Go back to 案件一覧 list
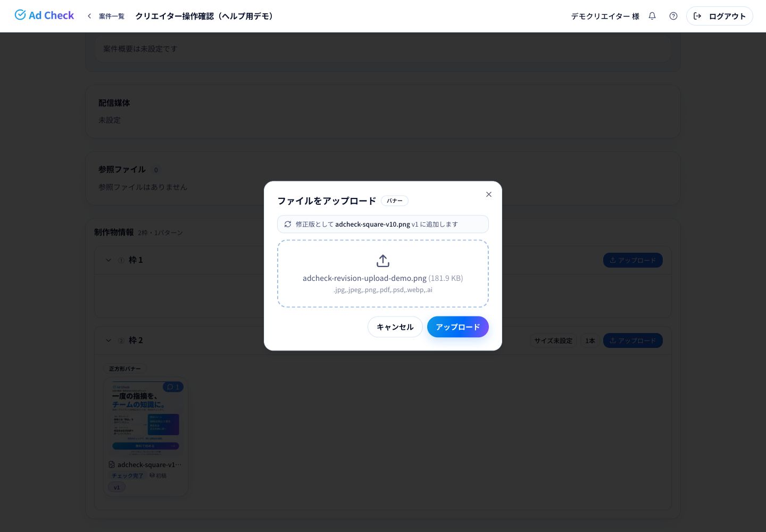This screenshot has height=532, width=766. click(106, 16)
